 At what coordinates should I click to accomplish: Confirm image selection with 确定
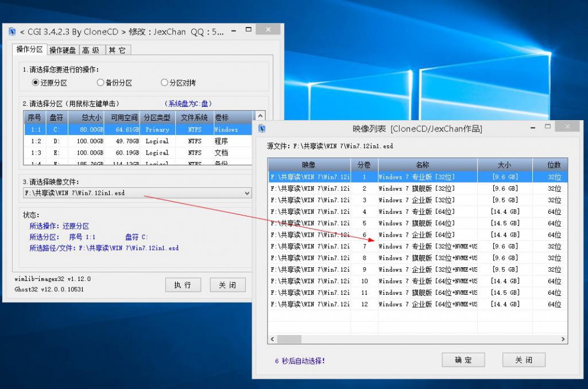[463, 360]
